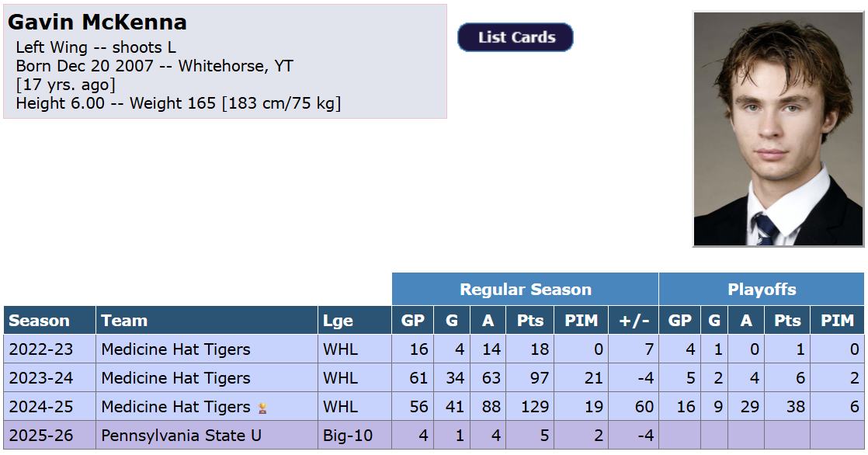This screenshot has height=455, width=868.
Task: Click the Team column header
Action: [x=124, y=321]
